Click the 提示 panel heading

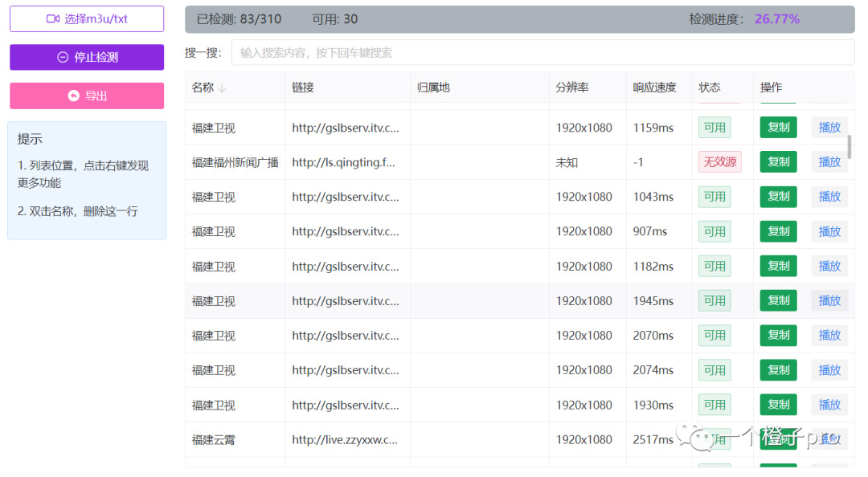click(30, 139)
